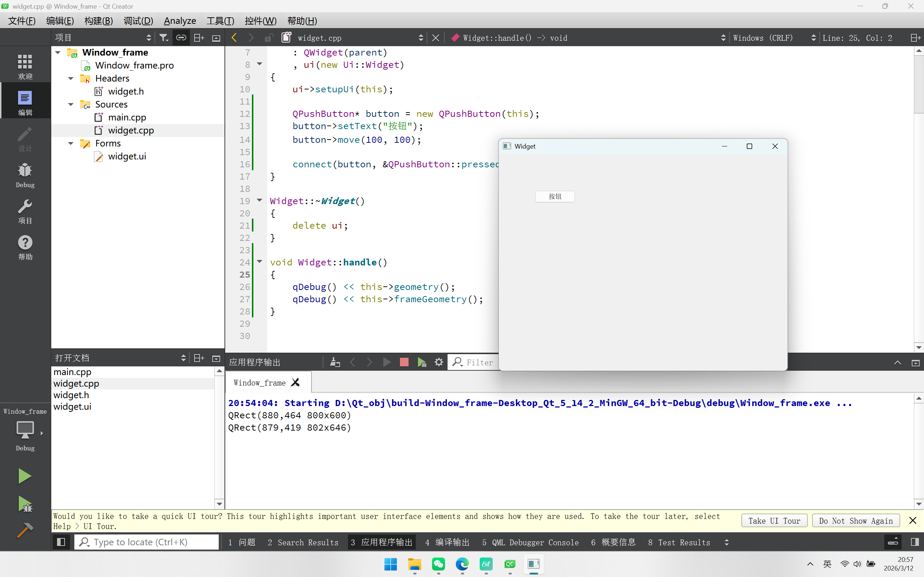Image resolution: width=924 pixels, height=577 pixels.
Task: Start debugging with the run-debug icon
Action: coord(25,504)
